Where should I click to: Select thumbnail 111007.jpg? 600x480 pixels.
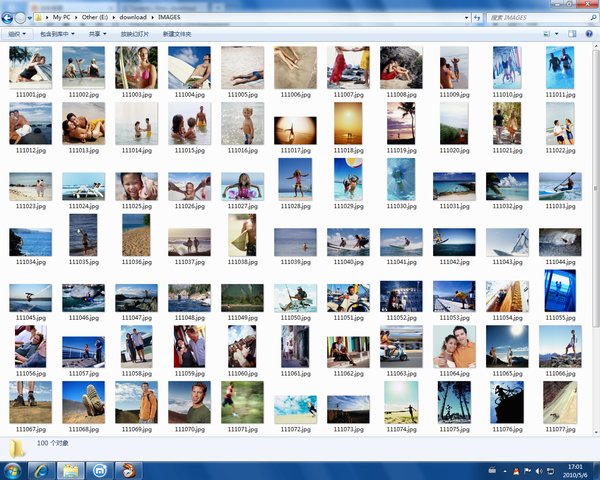(348, 67)
